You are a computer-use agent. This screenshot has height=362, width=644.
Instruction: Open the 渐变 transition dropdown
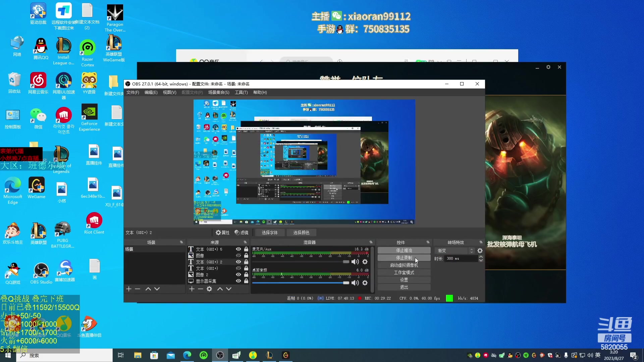[x=454, y=251]
